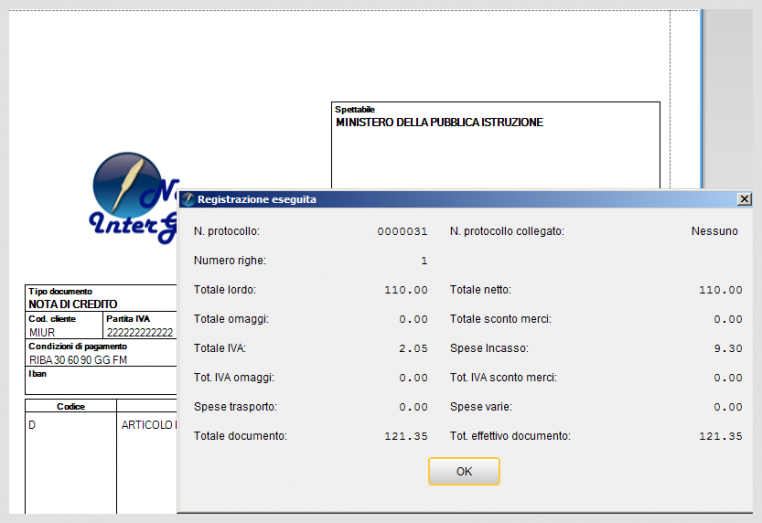The image size is (762, 523).
Task: Click the Totale lordo value 110.00
Action: pyautogui.click(x=406, y=290)
